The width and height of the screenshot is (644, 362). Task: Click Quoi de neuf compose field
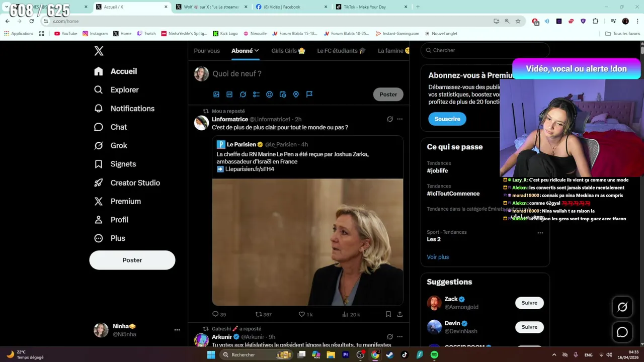(237, 73)
